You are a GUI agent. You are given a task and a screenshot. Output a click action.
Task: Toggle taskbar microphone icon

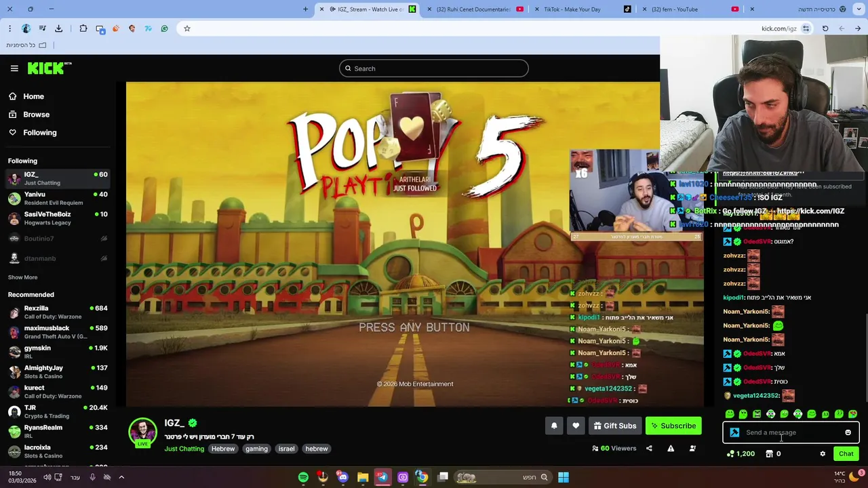click(x=93, y=477)
